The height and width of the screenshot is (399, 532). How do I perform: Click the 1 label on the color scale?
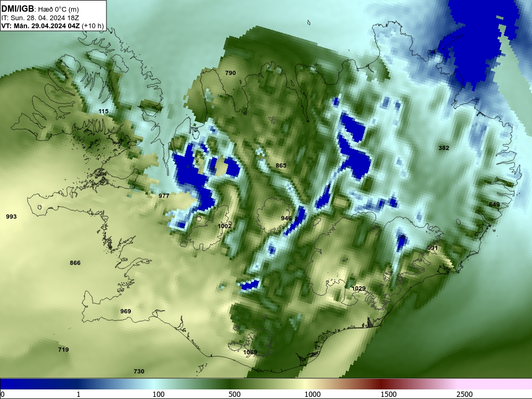[78, 394]
